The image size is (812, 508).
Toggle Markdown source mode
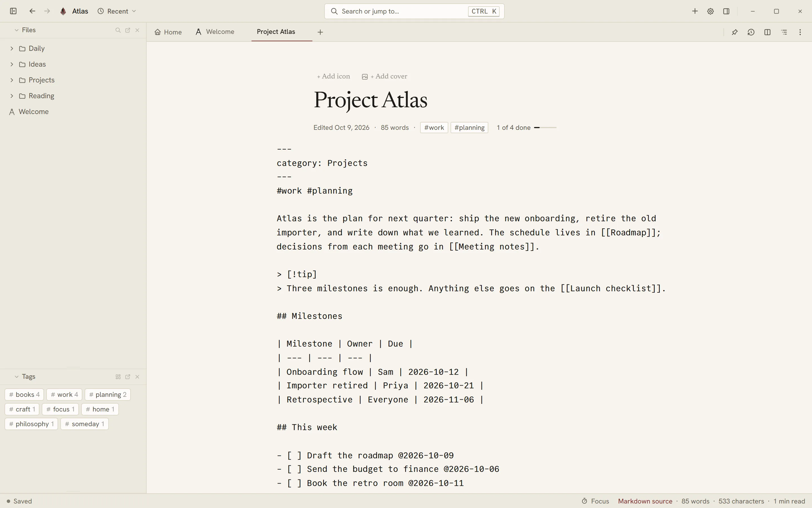pos(645,501)
